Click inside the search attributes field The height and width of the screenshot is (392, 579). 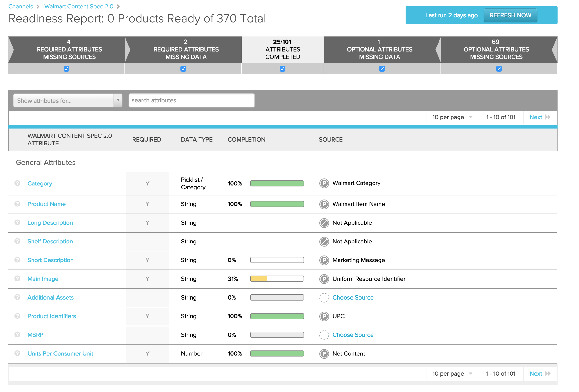tap(191, 100)
